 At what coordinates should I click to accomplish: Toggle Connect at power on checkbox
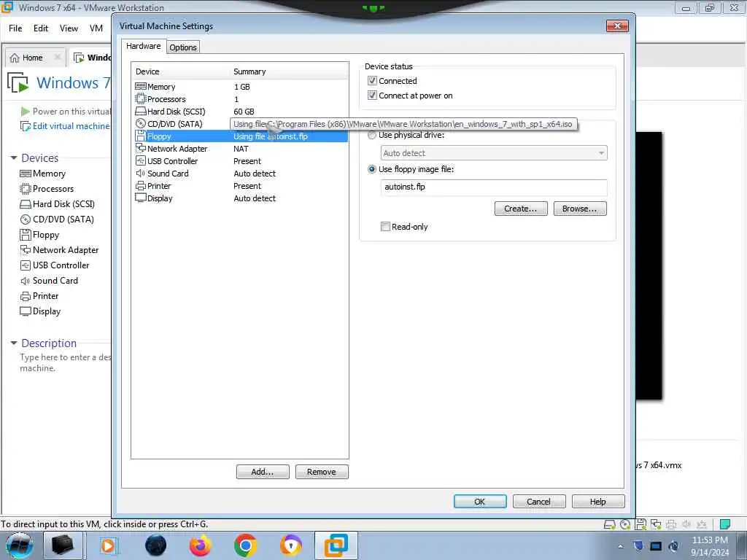point(372,96)
